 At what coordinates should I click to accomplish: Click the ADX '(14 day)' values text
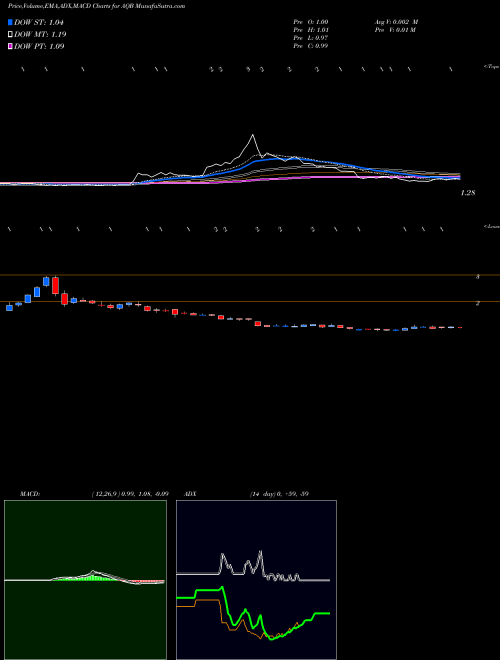(x=279, y=494)
